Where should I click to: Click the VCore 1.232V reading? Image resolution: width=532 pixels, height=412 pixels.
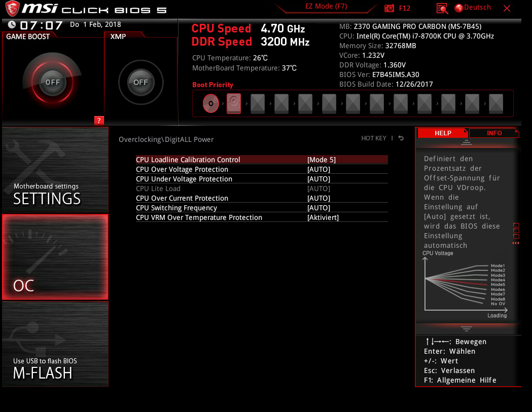[x=362, y=55]
